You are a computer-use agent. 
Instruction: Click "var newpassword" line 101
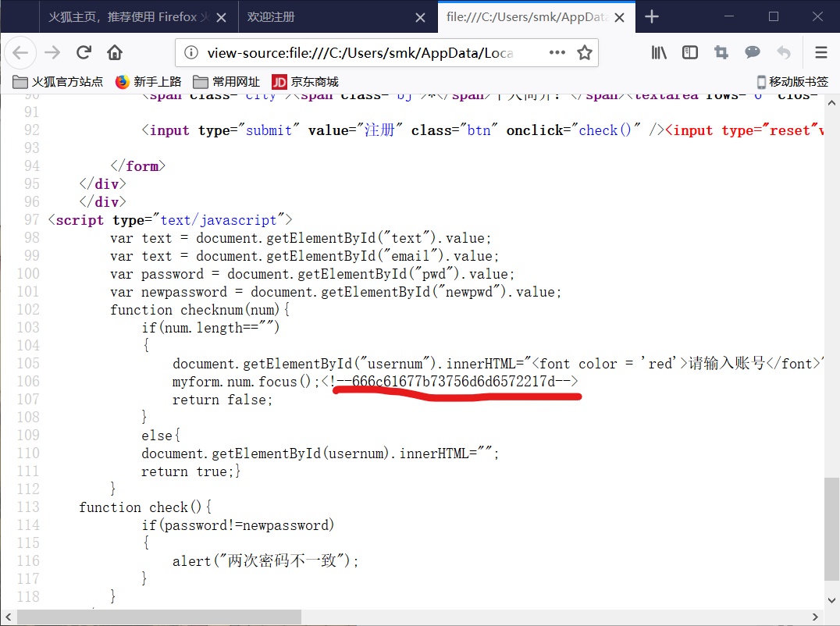pos(336,292)
